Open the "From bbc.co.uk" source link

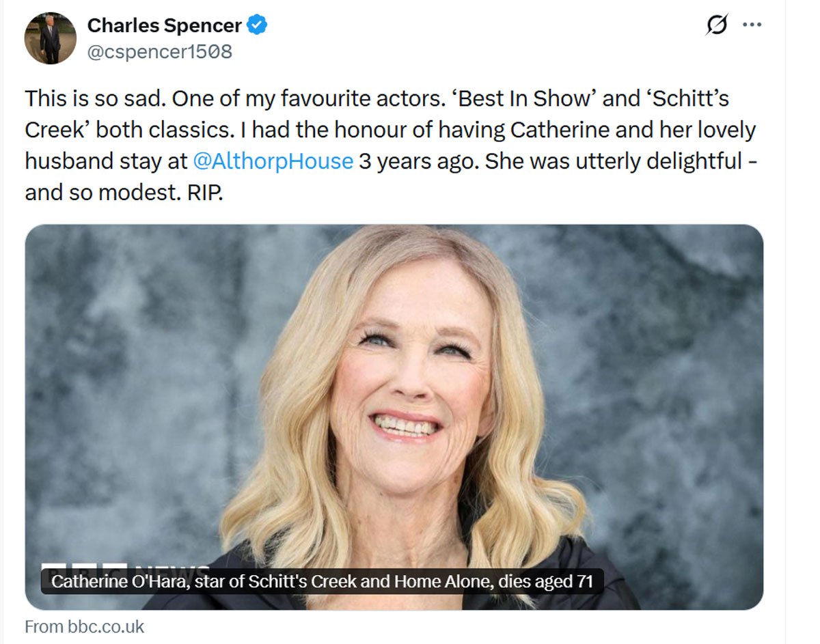pyautogui.click(x=84, y=627)
